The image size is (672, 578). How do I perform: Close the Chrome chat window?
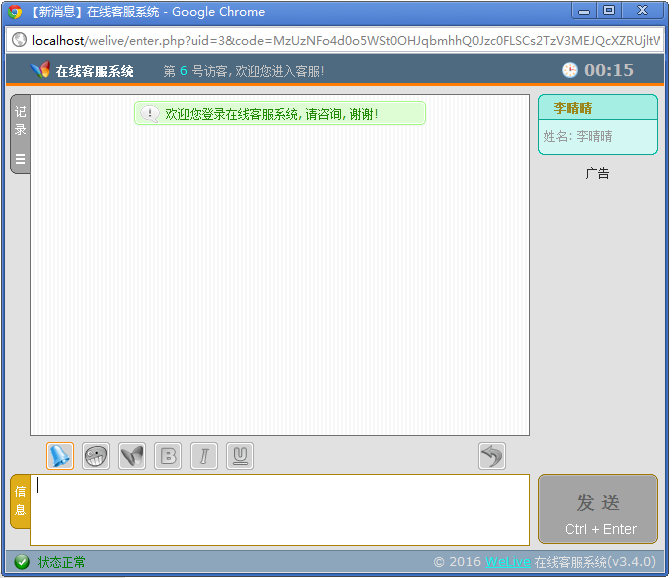642,10
